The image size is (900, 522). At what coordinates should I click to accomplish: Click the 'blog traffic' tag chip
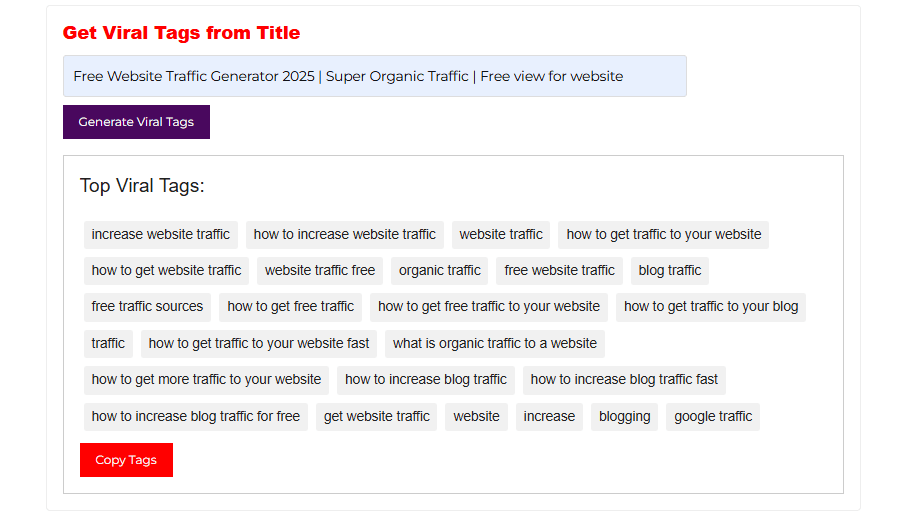(x=670, y=270)
